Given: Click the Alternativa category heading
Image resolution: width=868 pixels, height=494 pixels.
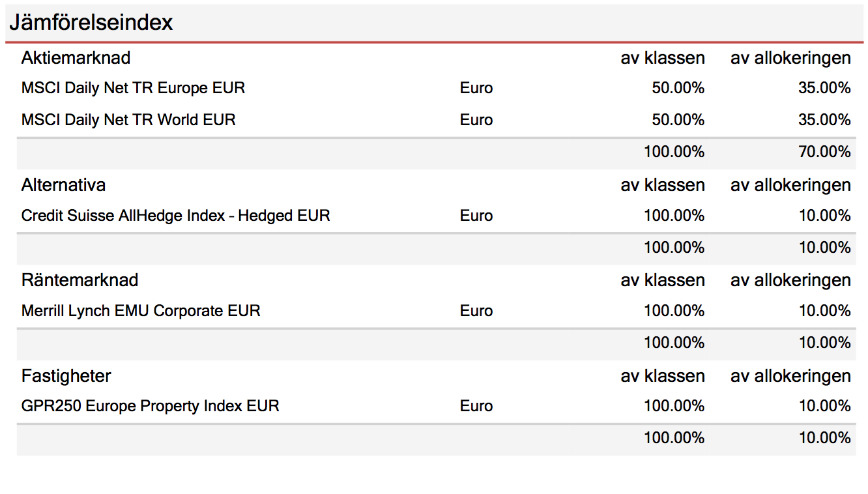Looking at the screenshot, I should point(63,185).
